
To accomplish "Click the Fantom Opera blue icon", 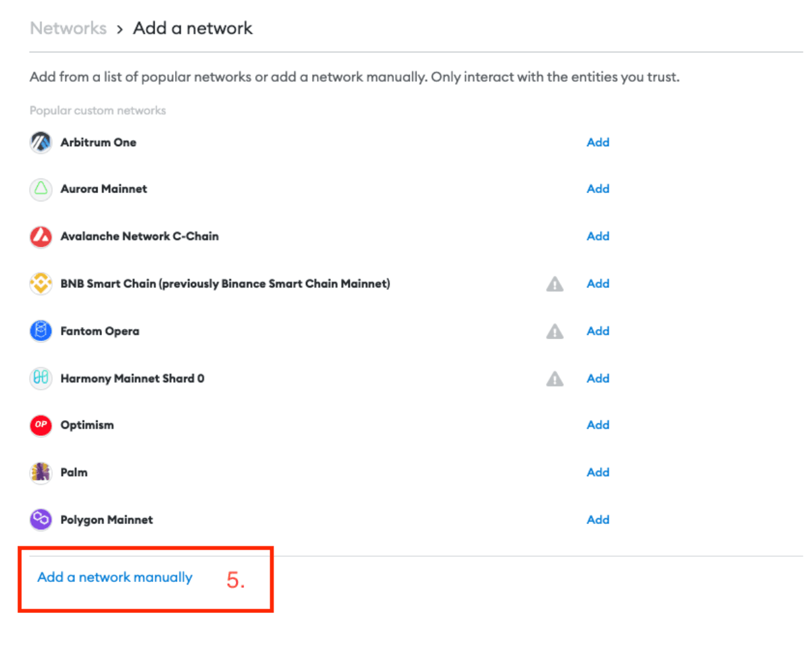I will pos(41,330).
